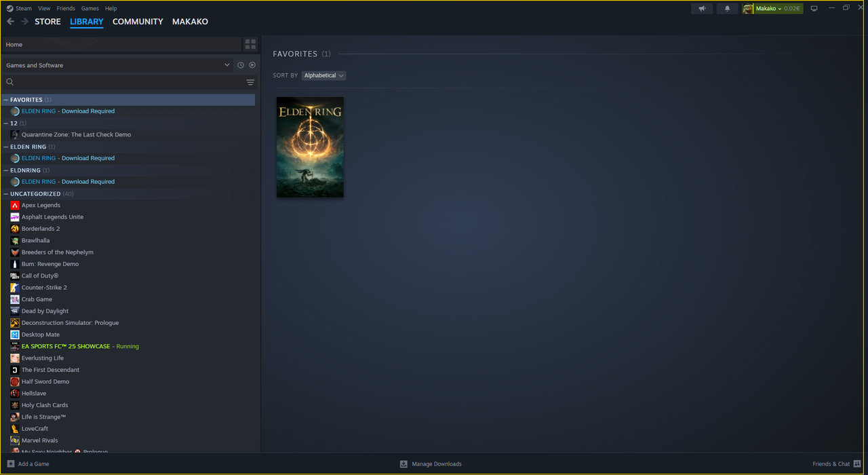
Task: Click the Call of Duty icon
Action: [x=15, y=275]
